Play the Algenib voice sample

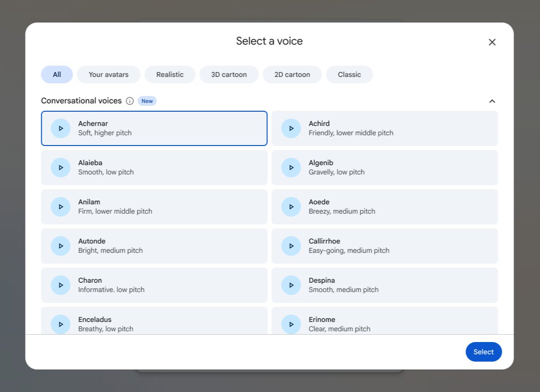coord(291,168)
